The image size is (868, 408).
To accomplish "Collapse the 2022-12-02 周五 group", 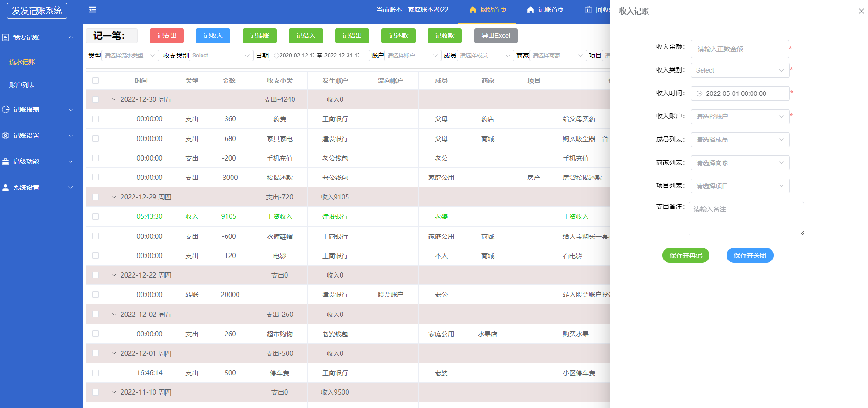I will (x=114, y=315).
